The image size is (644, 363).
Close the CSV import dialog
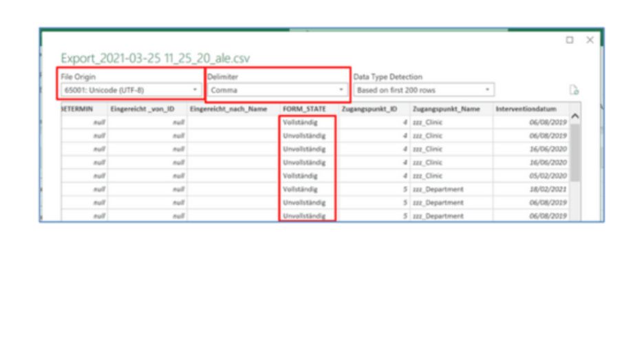(590, 40)
